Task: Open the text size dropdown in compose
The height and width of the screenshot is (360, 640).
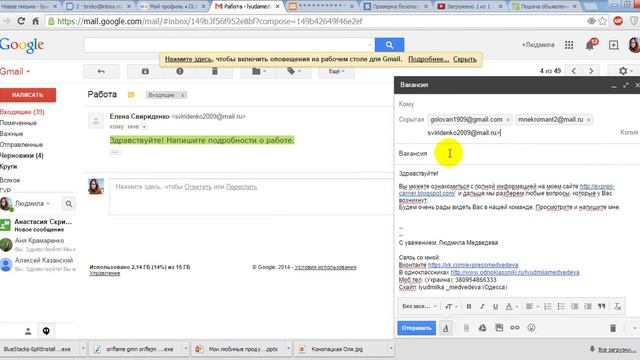Action: tap(450, 307)
